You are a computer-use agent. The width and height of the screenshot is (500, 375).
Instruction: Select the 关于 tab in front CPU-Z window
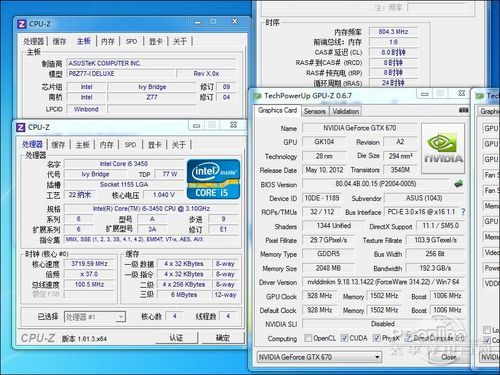point(179,145)
